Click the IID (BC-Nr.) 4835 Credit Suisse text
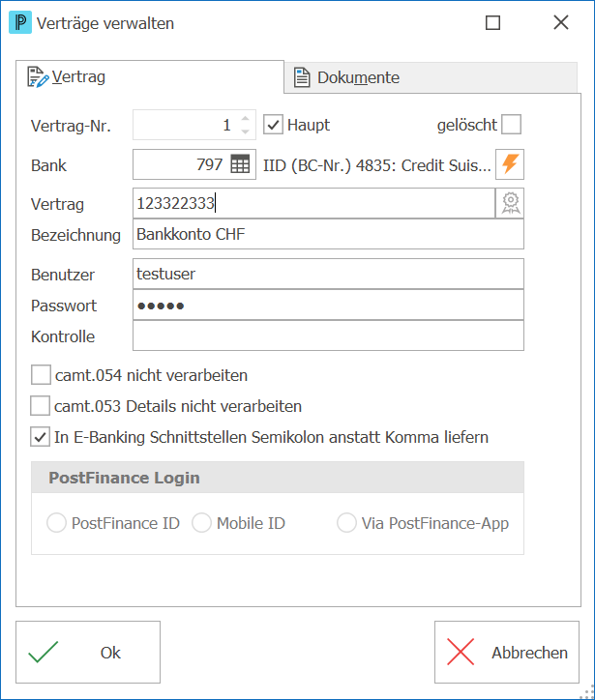595x700 pixels. pyautogui.click(x=377, y=165)
